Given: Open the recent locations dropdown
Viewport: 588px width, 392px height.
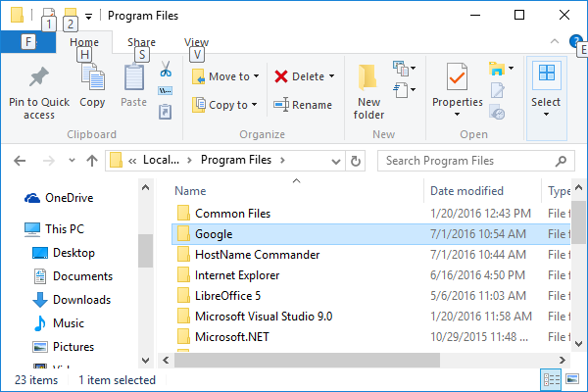Looking at the screenshot, I should 72,161.
